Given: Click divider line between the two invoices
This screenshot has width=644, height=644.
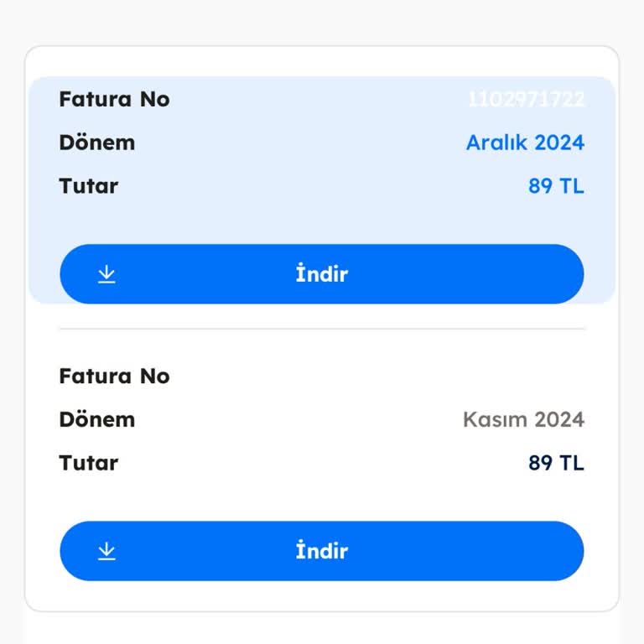Looking at the screenshot, I should pos(322,329).
